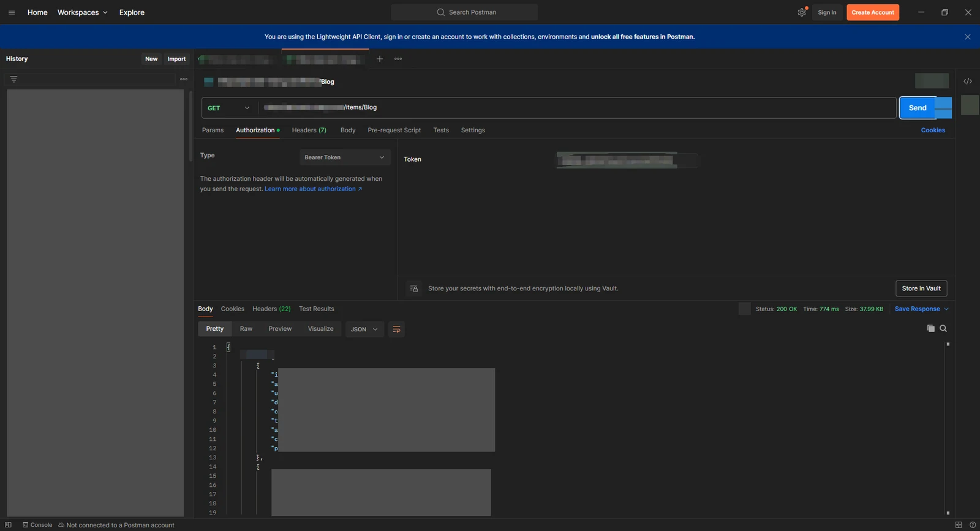Click the Search Postman field

coord(464,12)
